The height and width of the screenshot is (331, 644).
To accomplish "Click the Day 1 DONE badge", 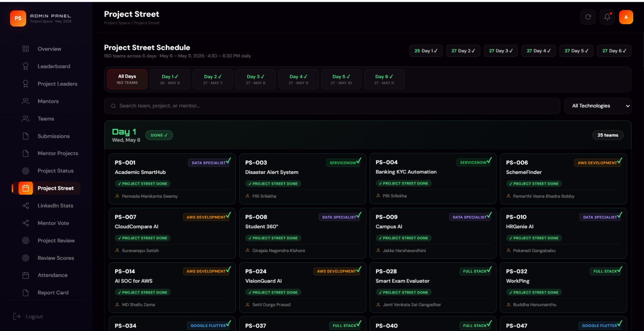I will [x=159, y=135].
